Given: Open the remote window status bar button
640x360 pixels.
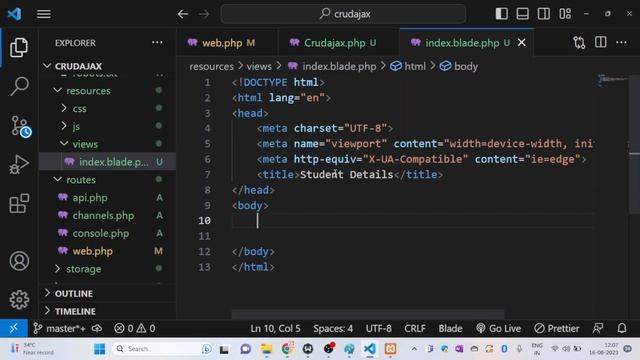Looking at the screenshot, I should point(13,328).
